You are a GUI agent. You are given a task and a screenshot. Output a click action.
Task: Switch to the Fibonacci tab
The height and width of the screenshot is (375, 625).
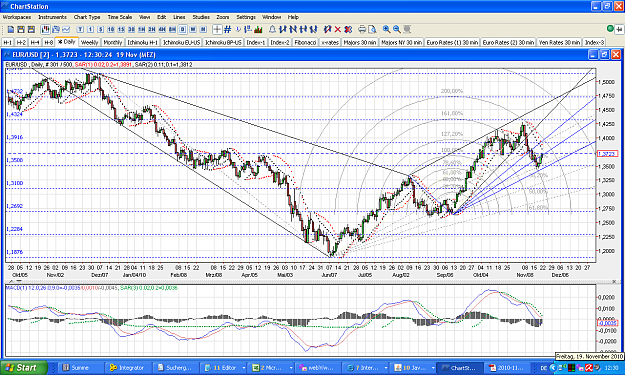point(305,42)
